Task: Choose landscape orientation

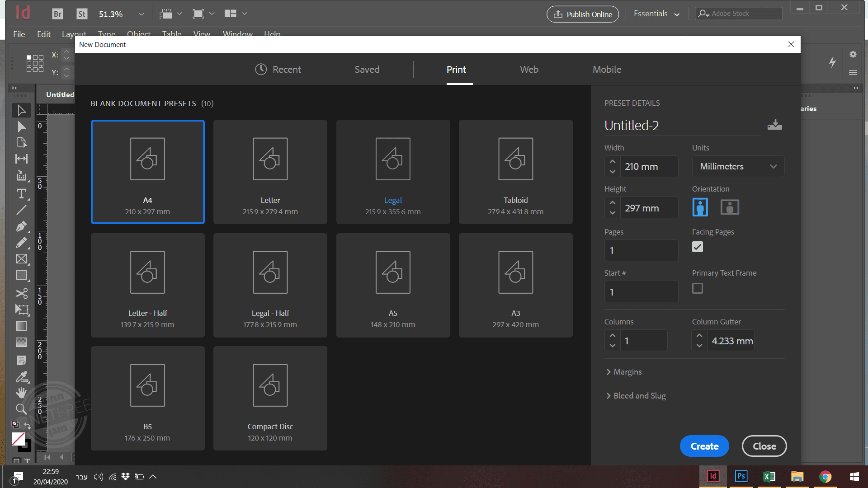Action: click(x=730, y=207)
